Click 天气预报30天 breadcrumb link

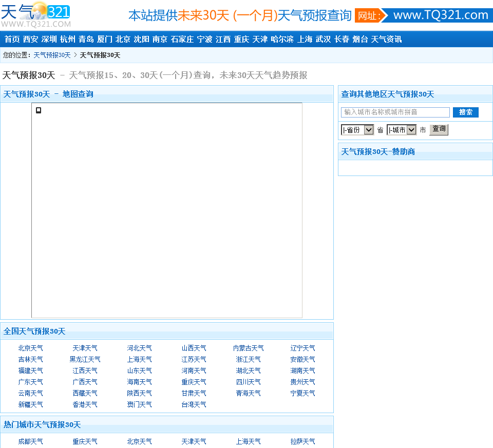pyautogui.click(x=52, y=55)
